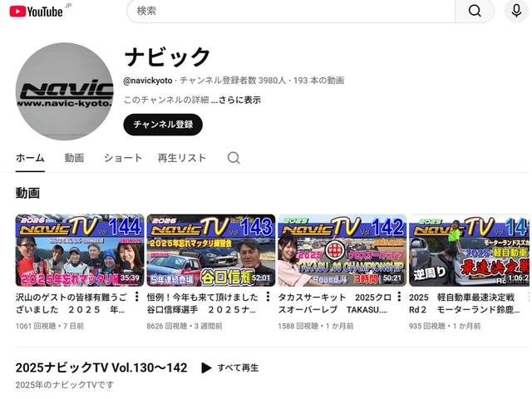Viewport: 532px width, 399px height.
Task: Open more options for 谷口信輝選手 video
Action: 268,297
